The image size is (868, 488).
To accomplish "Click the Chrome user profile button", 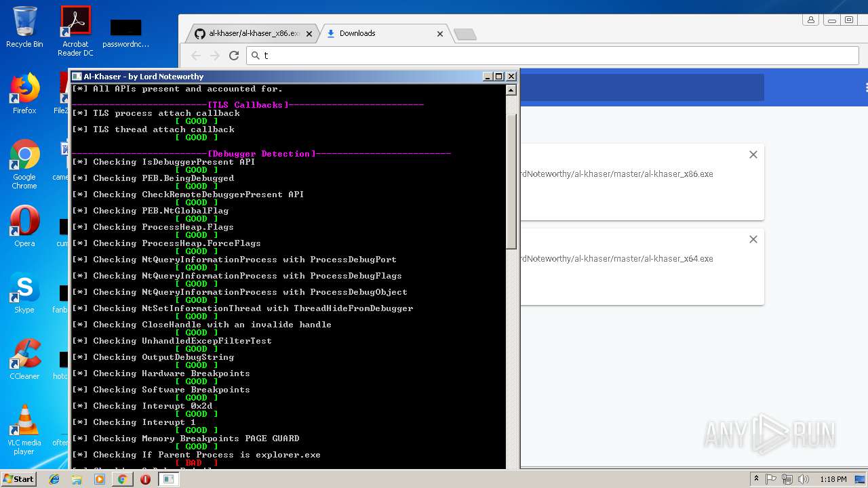I will (x=810, y=20).
